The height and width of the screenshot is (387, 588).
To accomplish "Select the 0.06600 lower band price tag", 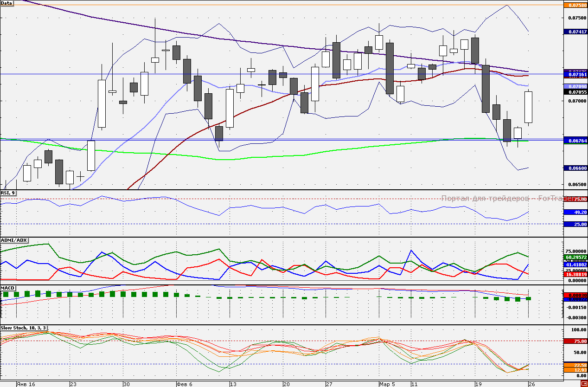I will tap(575, 168).
